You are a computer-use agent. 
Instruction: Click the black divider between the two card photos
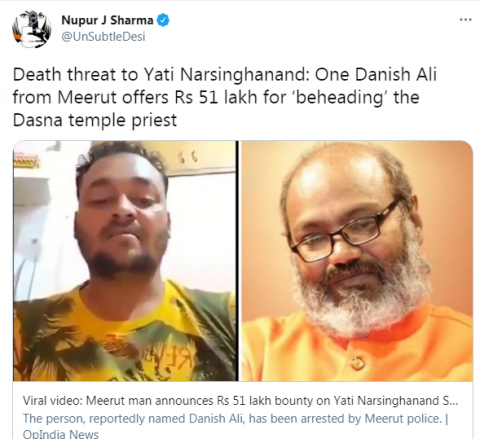(238, 261)
